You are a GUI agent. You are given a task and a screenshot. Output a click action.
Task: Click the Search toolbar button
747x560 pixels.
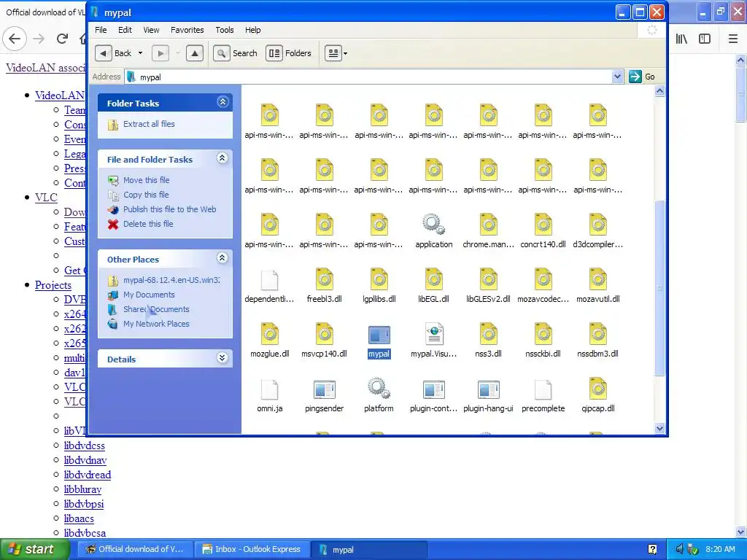tap(236, 53)
